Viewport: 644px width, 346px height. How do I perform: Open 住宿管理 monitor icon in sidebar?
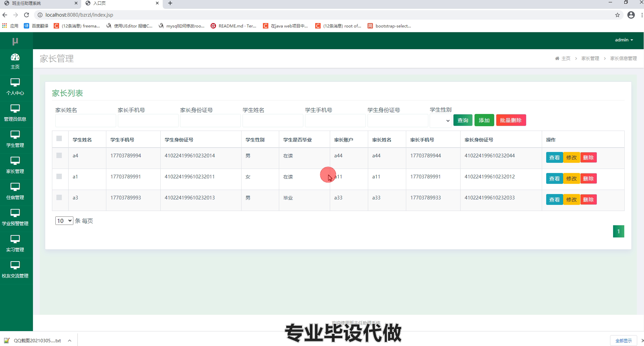[x=15, y=187]
